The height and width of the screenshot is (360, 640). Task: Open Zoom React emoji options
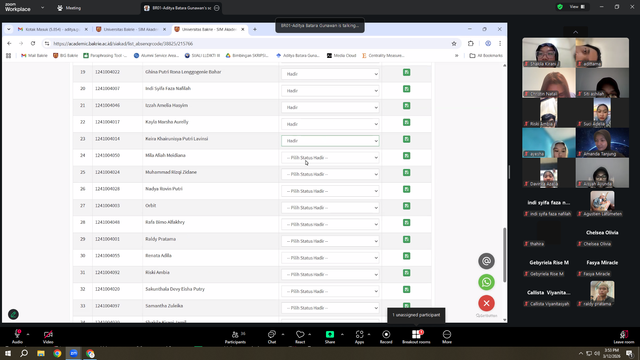pos(300,337)
